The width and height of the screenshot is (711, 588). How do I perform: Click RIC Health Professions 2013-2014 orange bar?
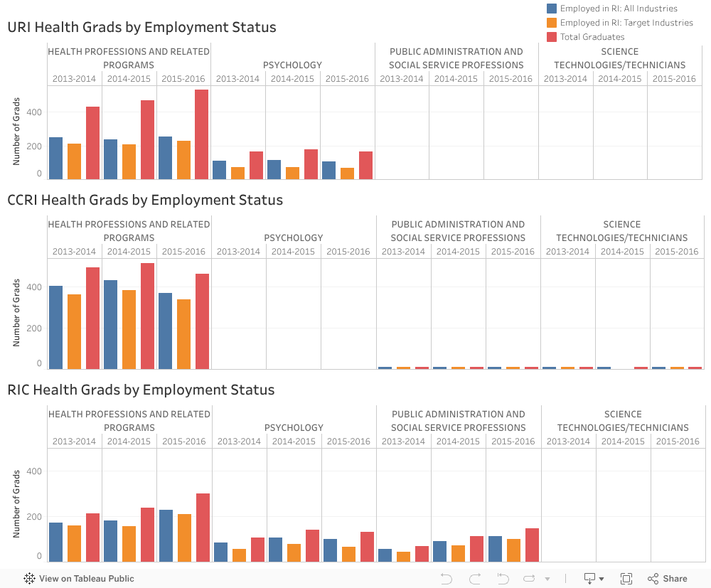[75, 544]
